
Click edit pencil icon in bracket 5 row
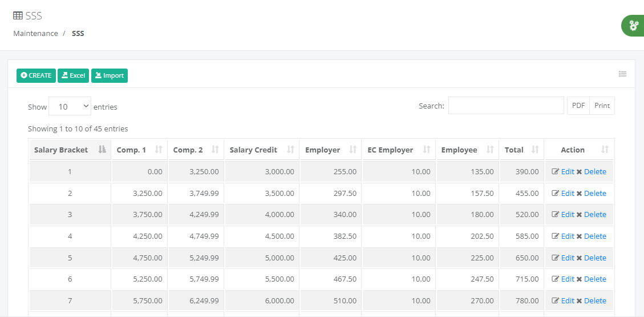(x=555, y=258)
